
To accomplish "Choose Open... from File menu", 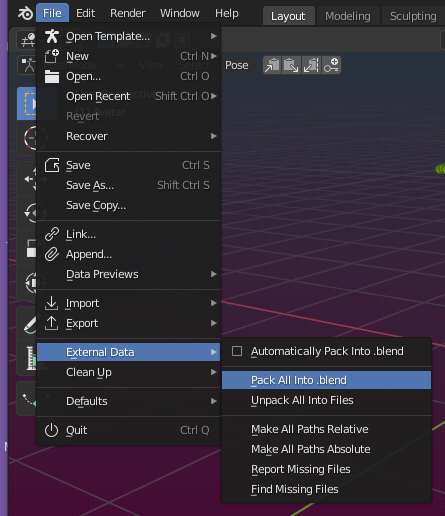I will [x=129, y=76].
